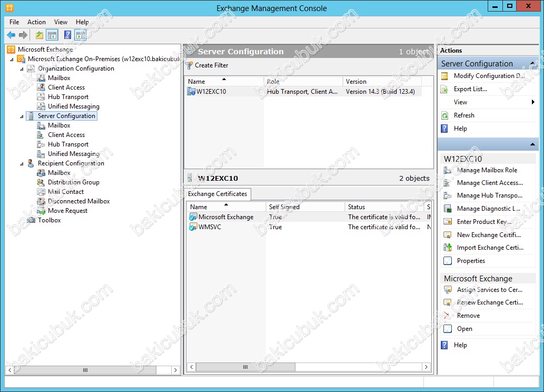
Task: Click the Forward arrow toolbar icon
Action: click(x=23, y=35)
